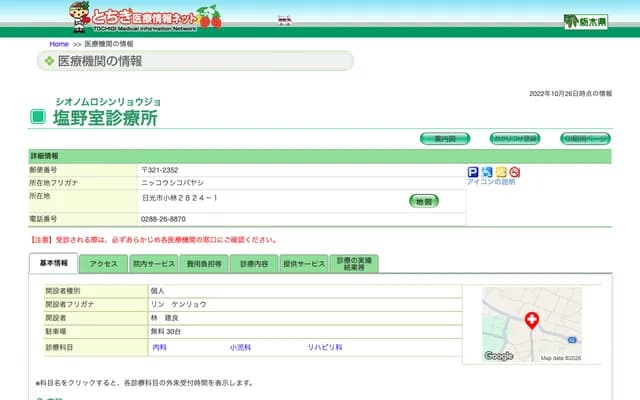Click the 栃木県 prefecture logo
This screenshot has width=640, height=400.
pyautogui.click(x=585, y=21)
